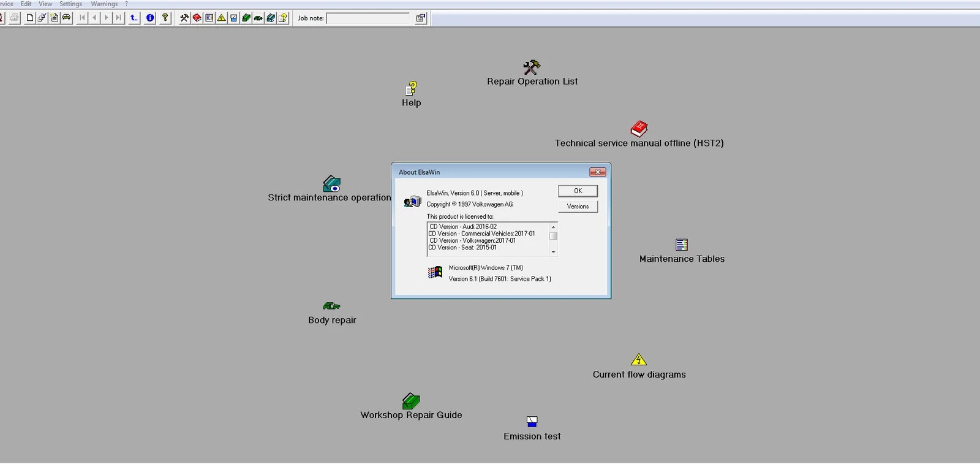Click the yellow question mark toolbar icon
Image resolution: width=980 pixels, height=464 pixels.
(x=165, y=18)
